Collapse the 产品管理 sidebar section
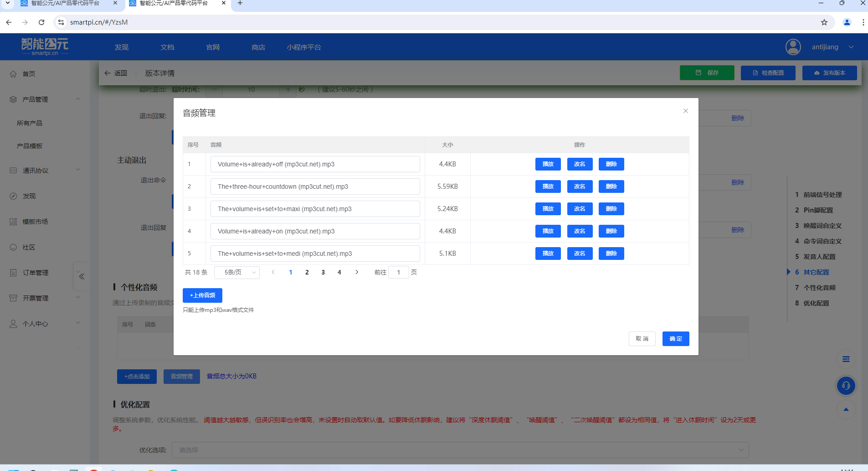This screenshot has height=471, width=868. (x=78, y=99)
